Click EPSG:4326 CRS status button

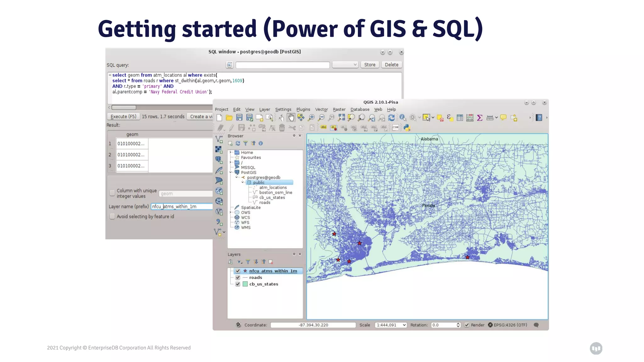coord(508,325)
